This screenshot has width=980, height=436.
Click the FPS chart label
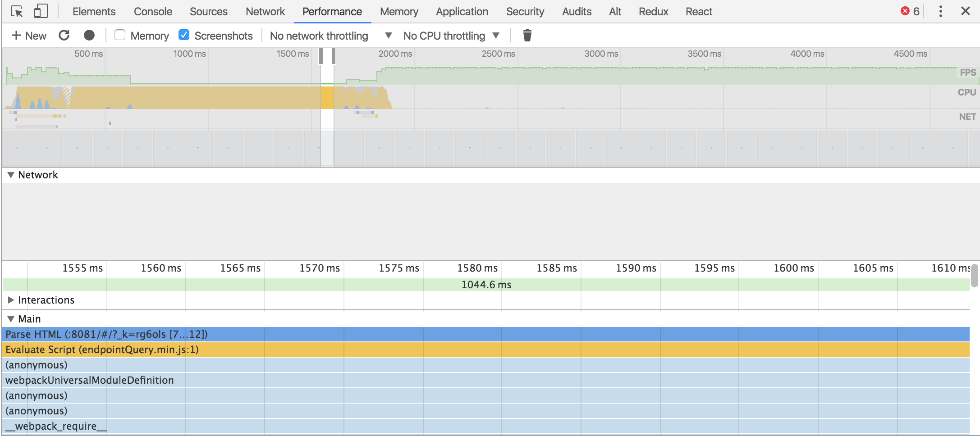(x=968, y=73)
